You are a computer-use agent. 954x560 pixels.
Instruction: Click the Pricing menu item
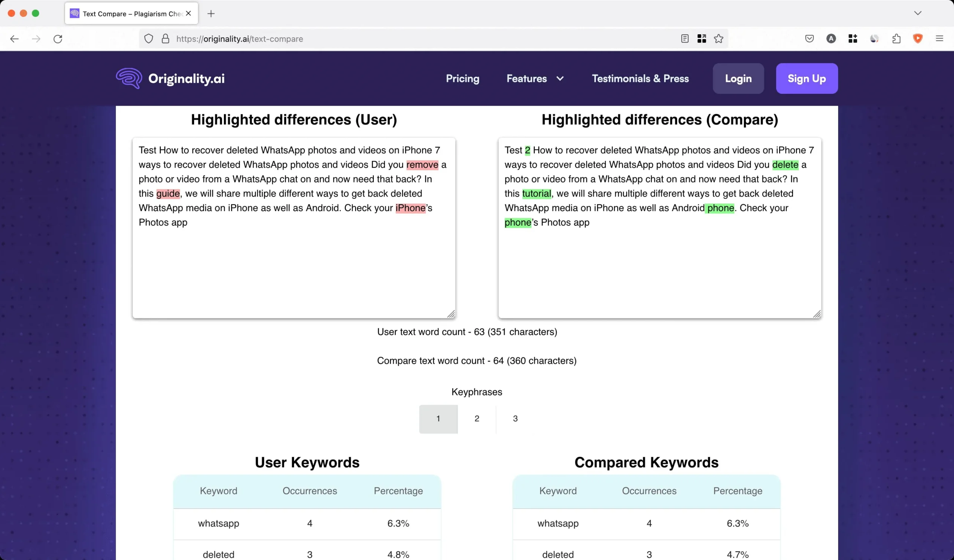pyautogui.click(x=462, y=79)
